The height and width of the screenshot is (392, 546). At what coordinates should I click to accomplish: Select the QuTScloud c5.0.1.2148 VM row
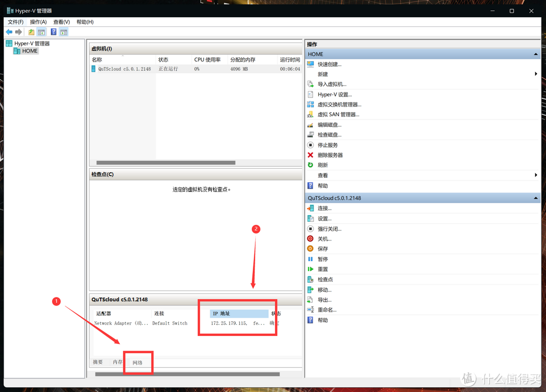coord(196,69)
